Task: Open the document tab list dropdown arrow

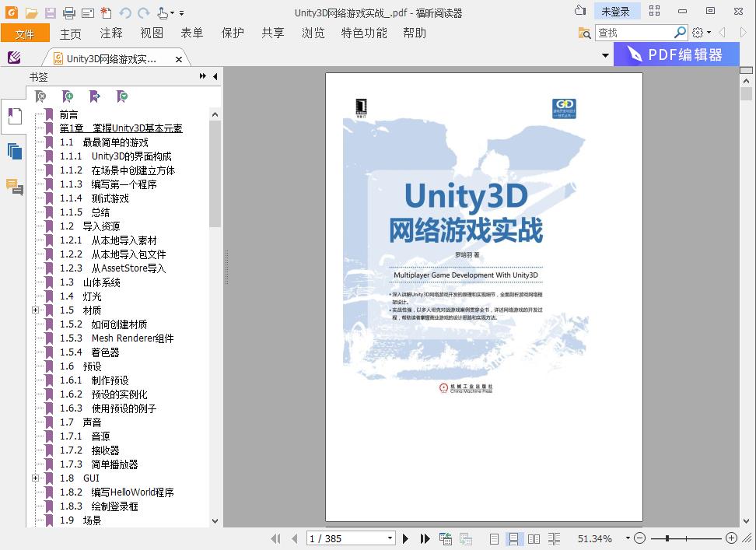Action: click(606, 55)
